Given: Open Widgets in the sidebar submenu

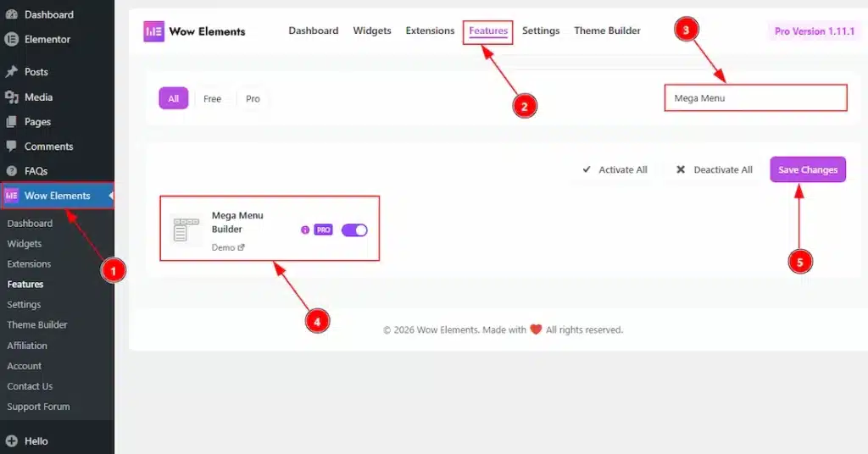Looking at the screenshot, I should coord(25,243).
